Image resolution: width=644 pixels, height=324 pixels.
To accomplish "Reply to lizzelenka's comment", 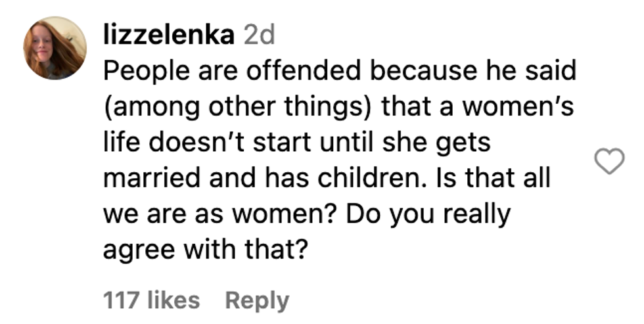I will (x=257, y=300).
